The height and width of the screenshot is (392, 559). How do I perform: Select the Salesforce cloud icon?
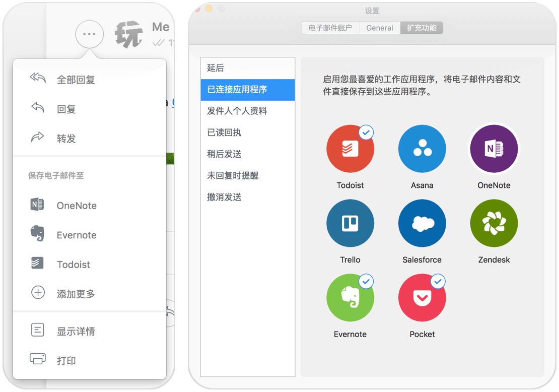(x=422, y=223)
